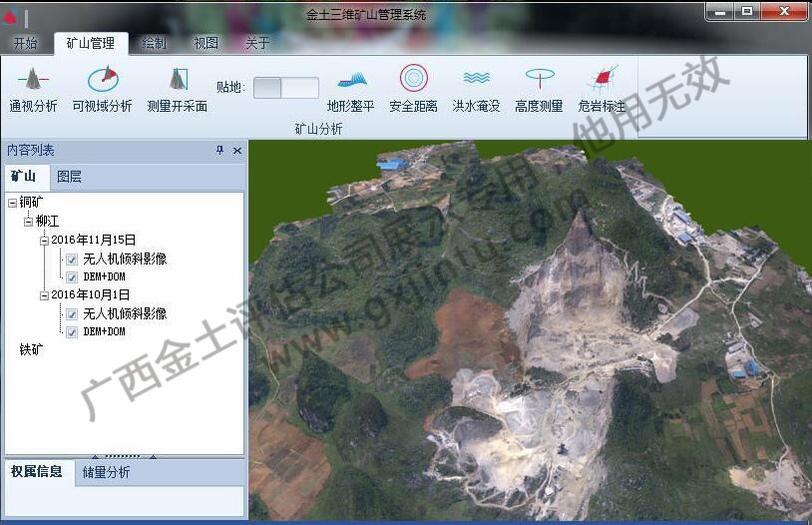Viewport: 812px width, 525px height.
Task: Toggle the 贴地 ground-clamp switch
Action: pos(286,88)
